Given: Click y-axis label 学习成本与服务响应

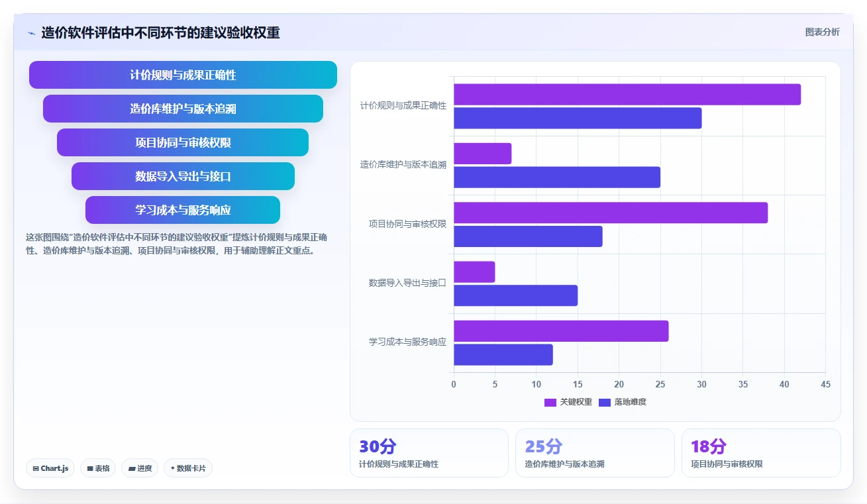Looking at the screenshot, I should pos(407,342).
